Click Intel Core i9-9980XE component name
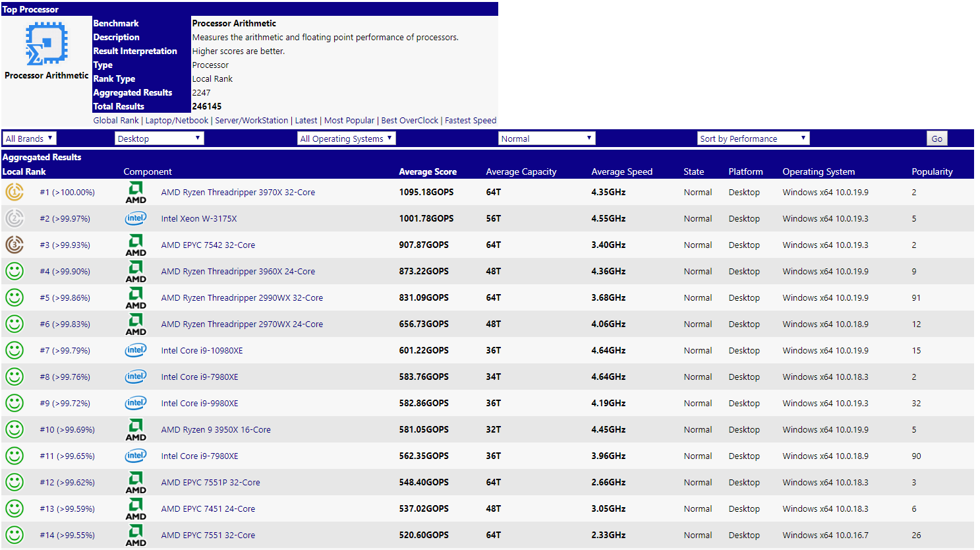The image size is (980, 550). (200, 403)
